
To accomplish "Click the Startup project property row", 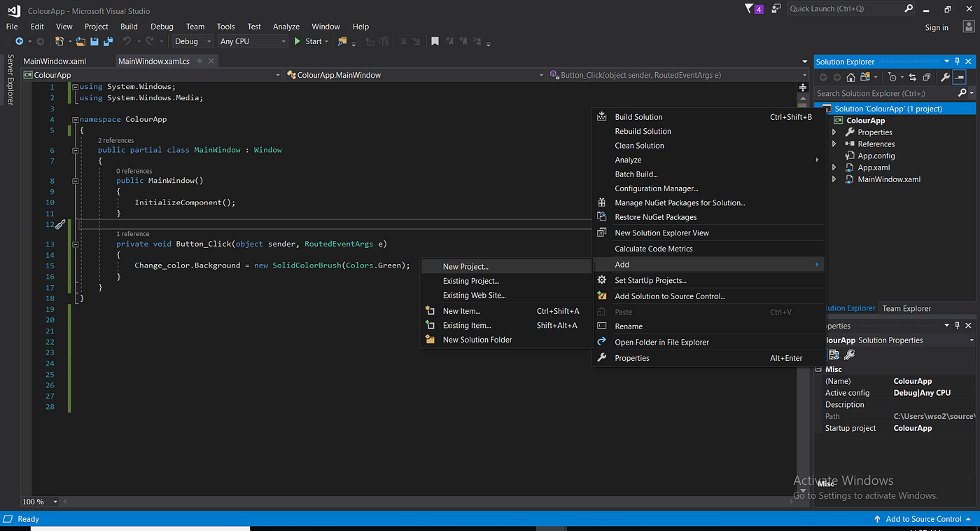I will tap(897, 428).
